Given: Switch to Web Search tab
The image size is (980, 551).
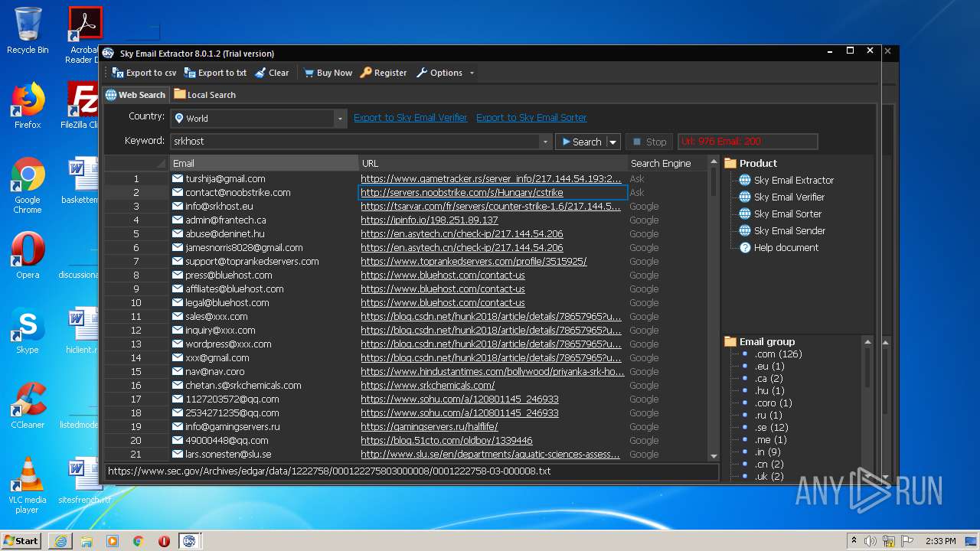Looking at the screenshot, I should point(136,95).
